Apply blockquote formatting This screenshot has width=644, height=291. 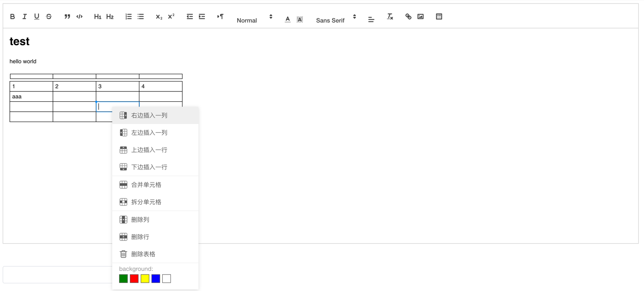coord(67,16)
